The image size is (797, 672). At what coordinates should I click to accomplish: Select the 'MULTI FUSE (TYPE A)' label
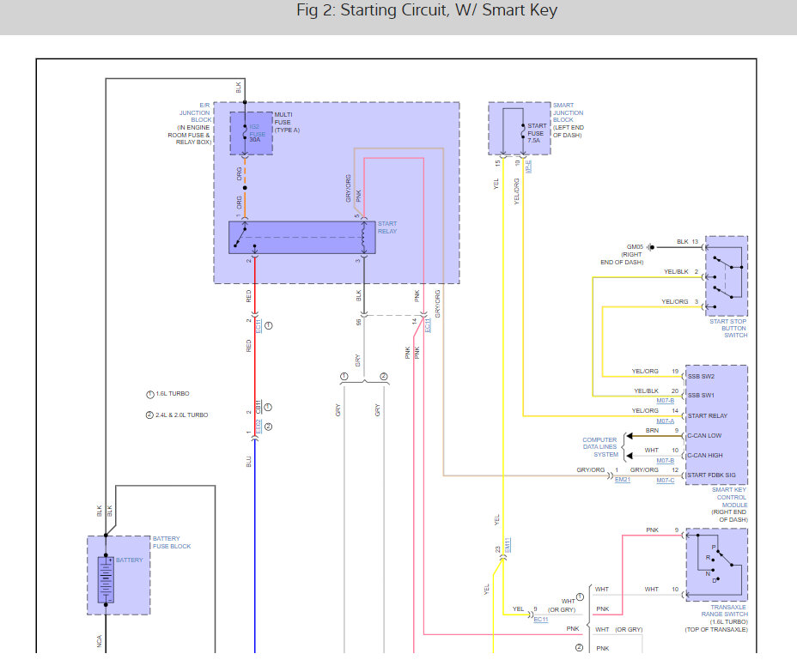287,123
